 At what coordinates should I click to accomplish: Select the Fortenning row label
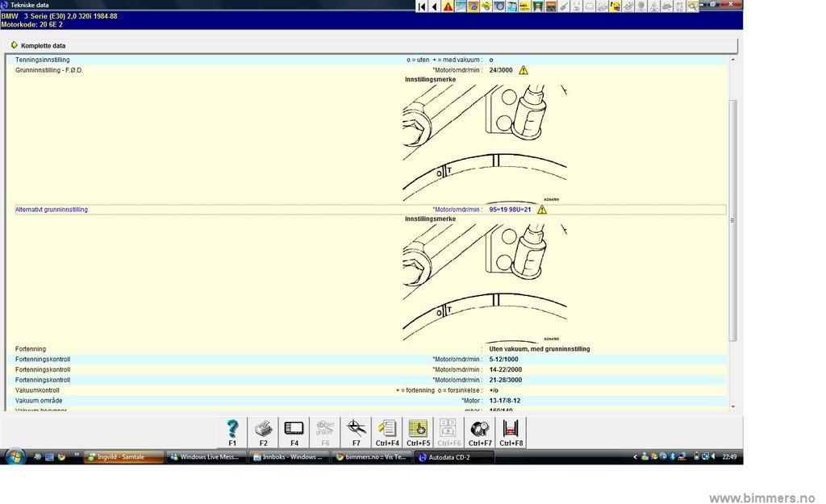coord(31,349)
